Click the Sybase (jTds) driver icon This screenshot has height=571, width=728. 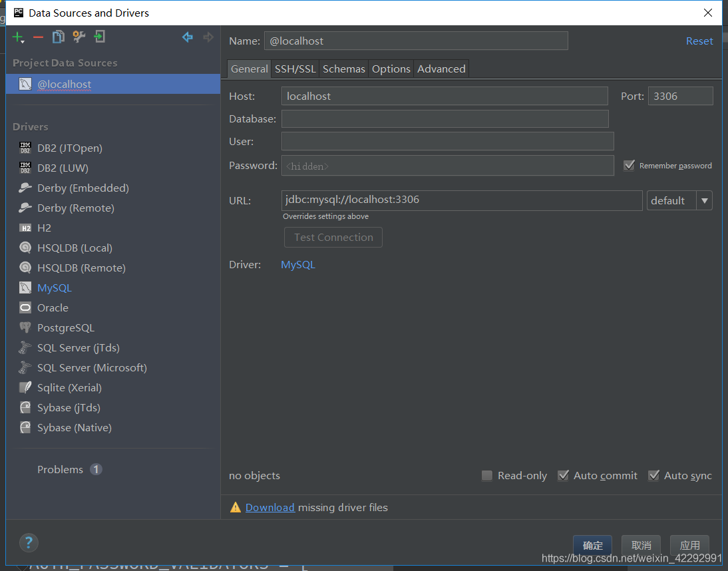click(x=25, y=407)
